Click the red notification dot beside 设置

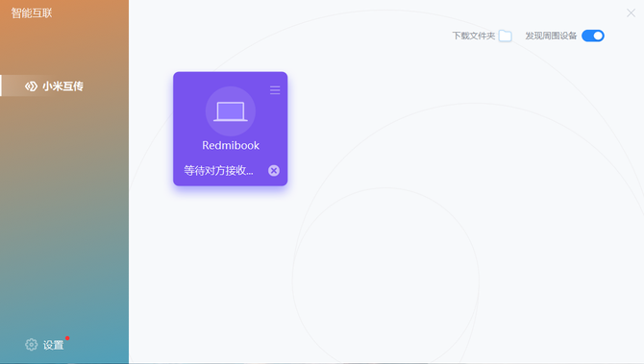[x=67, y=338]
